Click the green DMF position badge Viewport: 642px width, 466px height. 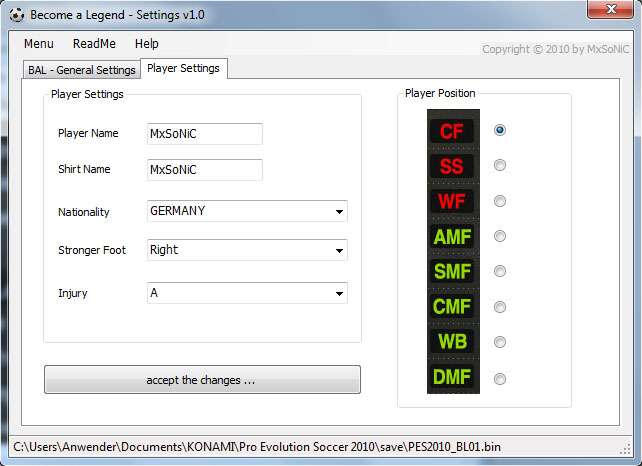tap(452, 378)
